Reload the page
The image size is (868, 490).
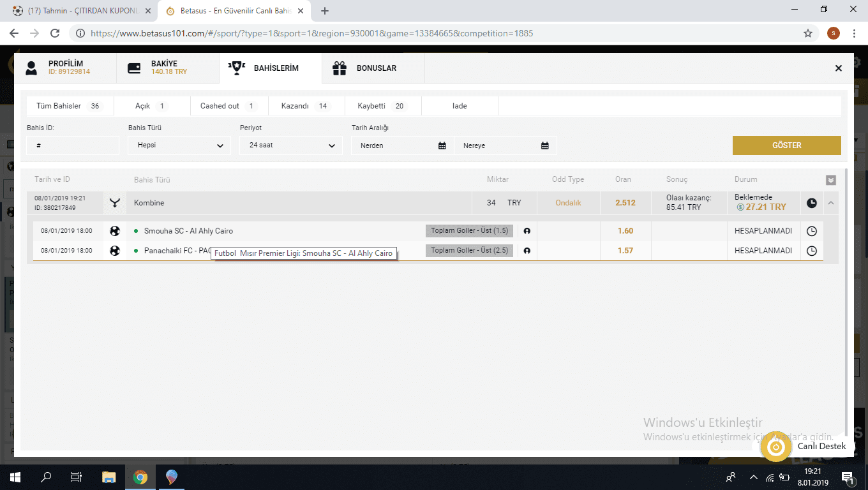click(x=55, y=33)
